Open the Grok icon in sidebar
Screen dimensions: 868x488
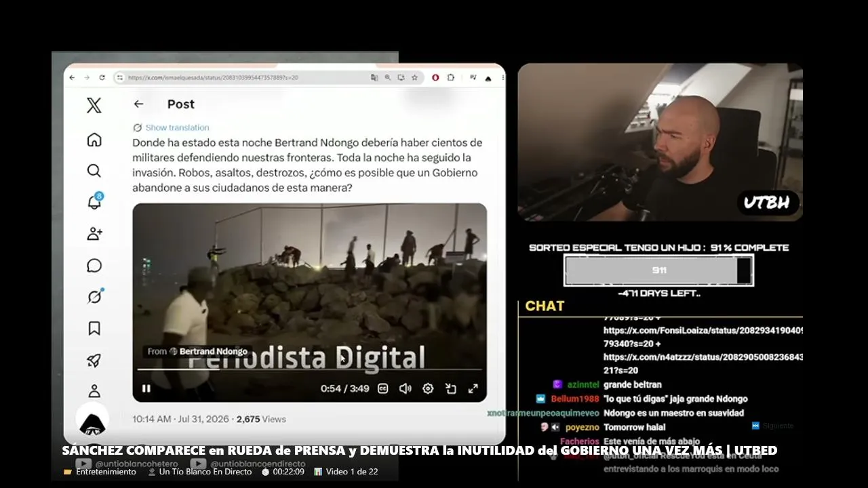coord(94,297)
